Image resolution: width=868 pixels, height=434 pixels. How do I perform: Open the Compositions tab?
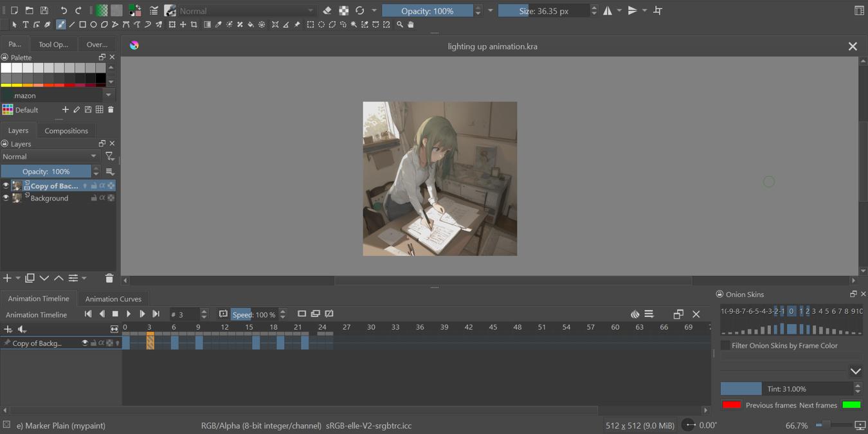pyautogui.click(x=66, y=131)
